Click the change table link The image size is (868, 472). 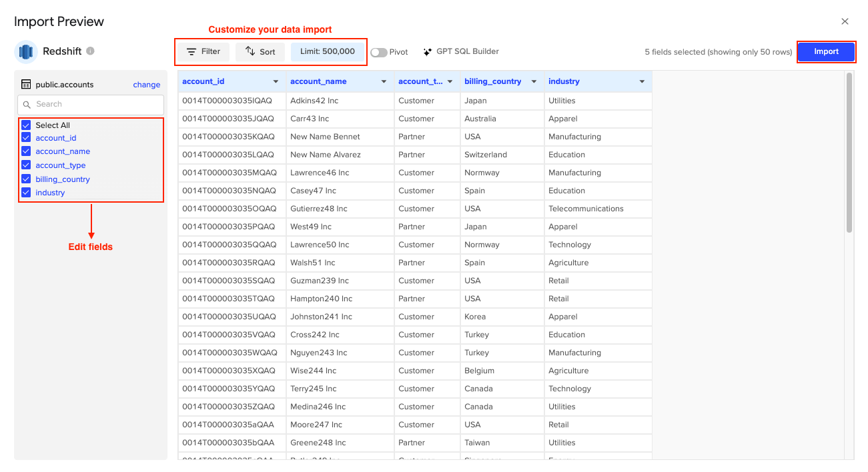coord(147,85)
